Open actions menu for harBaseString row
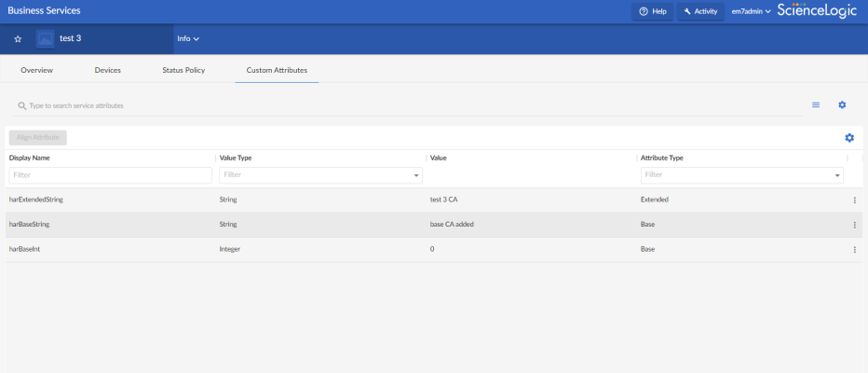868x373 pixels. point(854,225)
